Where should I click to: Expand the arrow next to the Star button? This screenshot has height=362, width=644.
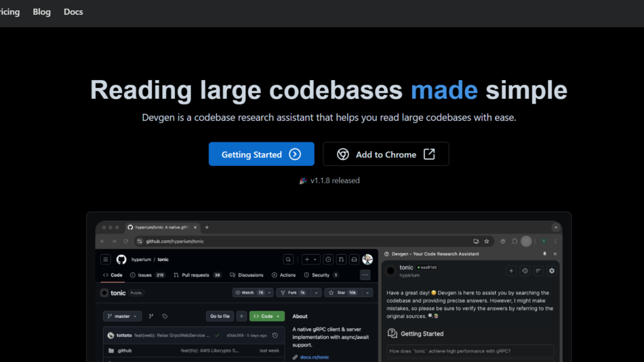[367, 293]
